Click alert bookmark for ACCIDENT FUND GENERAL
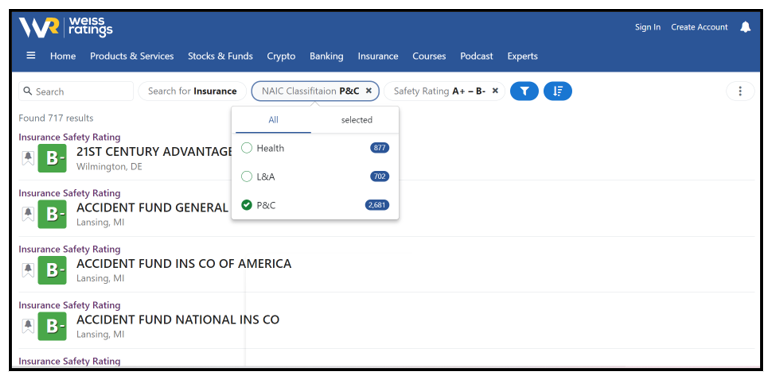 tap(28, 214)
